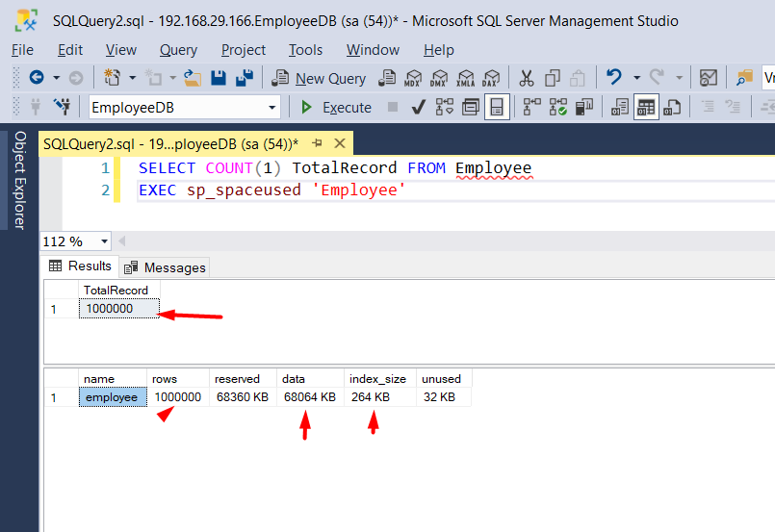Switch to the Results tab
The height and width of the screenshot is (532, 775).
(x=81, y=266)
